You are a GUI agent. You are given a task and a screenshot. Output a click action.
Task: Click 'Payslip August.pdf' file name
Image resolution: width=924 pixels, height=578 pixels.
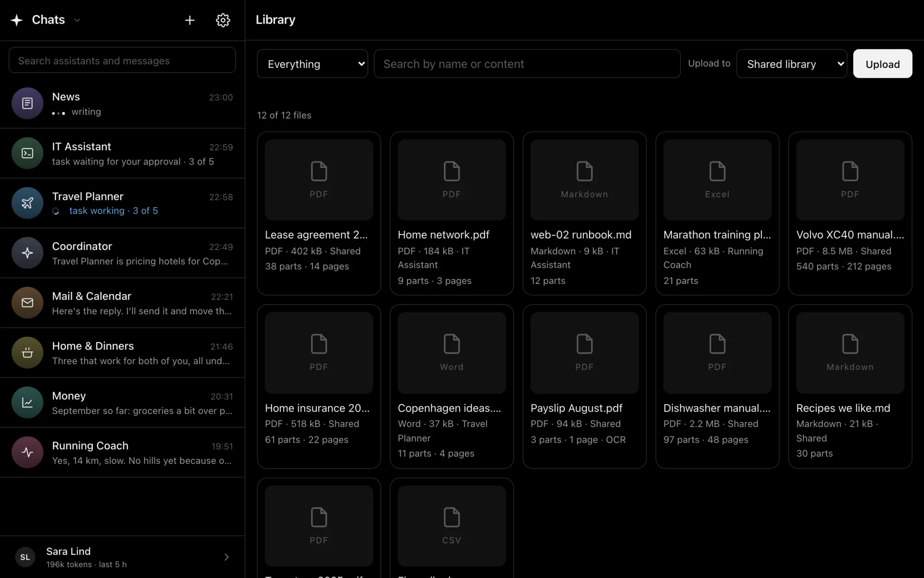577,408
